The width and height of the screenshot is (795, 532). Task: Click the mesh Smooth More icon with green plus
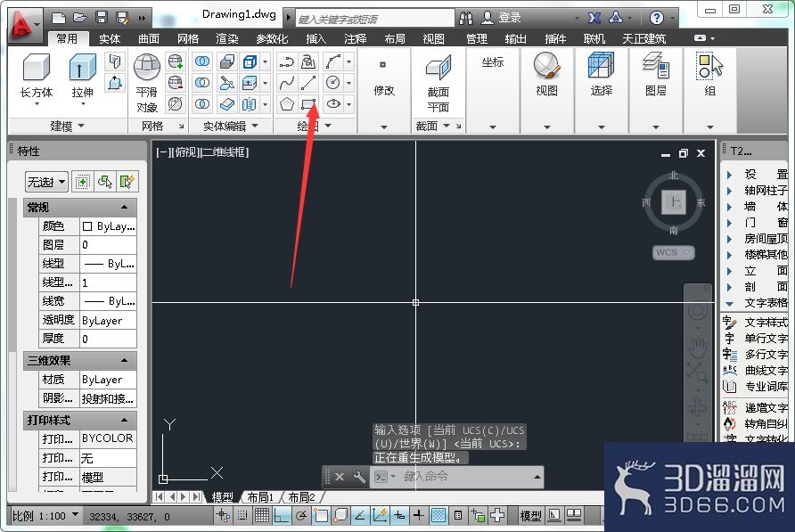[176, 61]
